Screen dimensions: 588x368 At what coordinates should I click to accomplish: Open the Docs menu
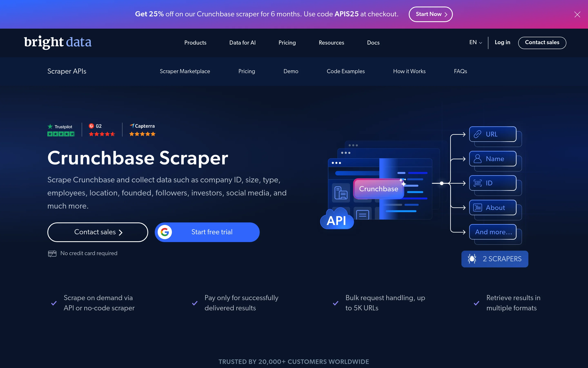(x=373, y=43)
